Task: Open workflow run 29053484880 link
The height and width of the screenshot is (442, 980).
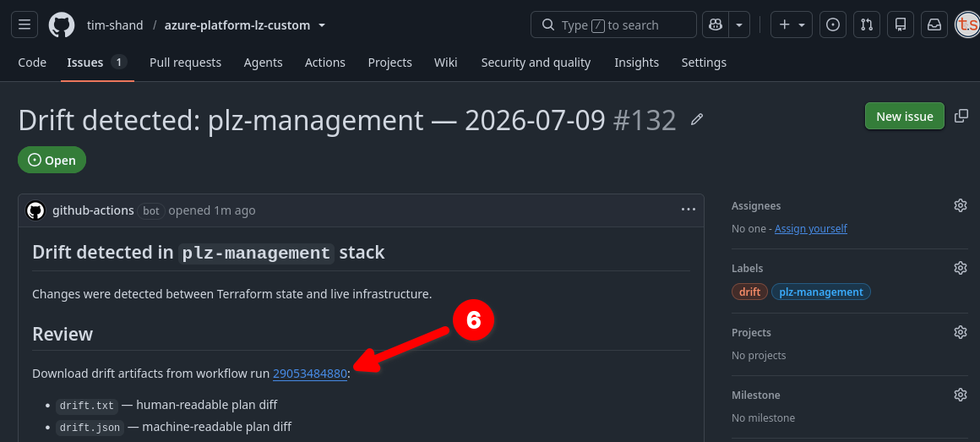Action: 310,374
